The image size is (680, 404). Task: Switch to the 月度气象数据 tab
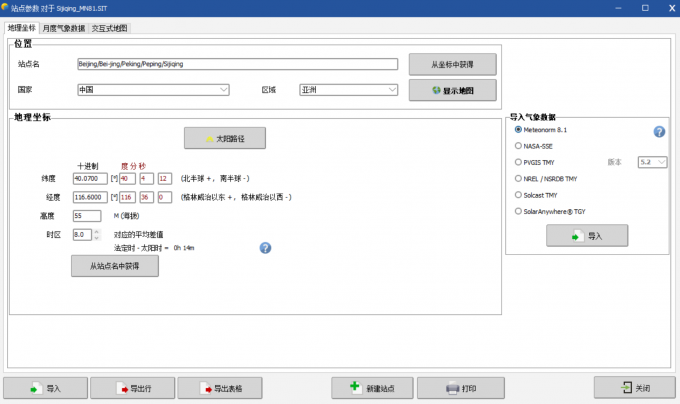coord(64,29)
